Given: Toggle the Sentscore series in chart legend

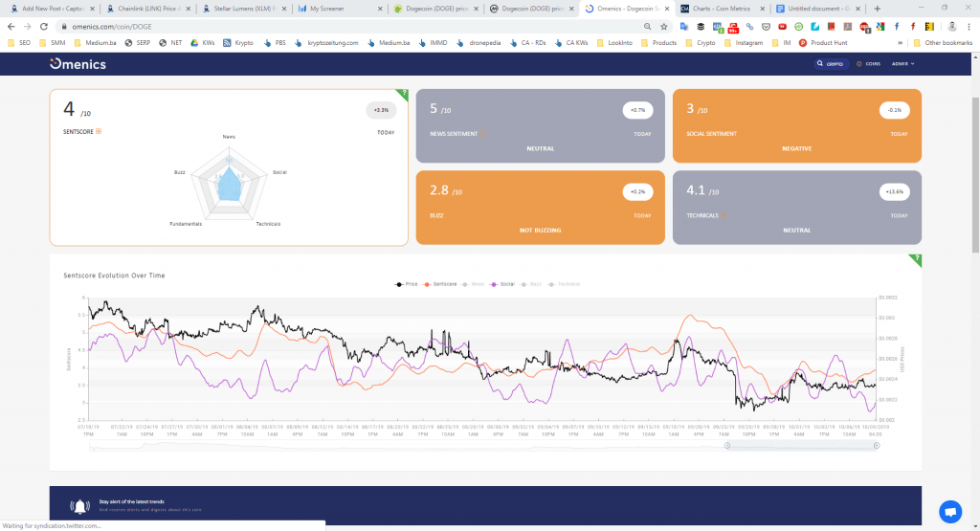Looking at the screenshot, I should click(440, 284).
